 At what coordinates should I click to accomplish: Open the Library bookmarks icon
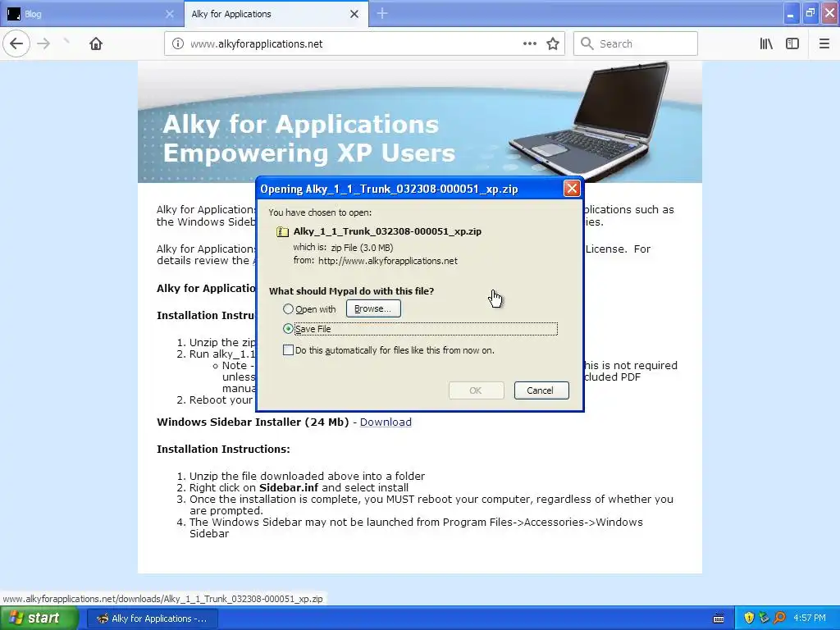click(766, 43)
